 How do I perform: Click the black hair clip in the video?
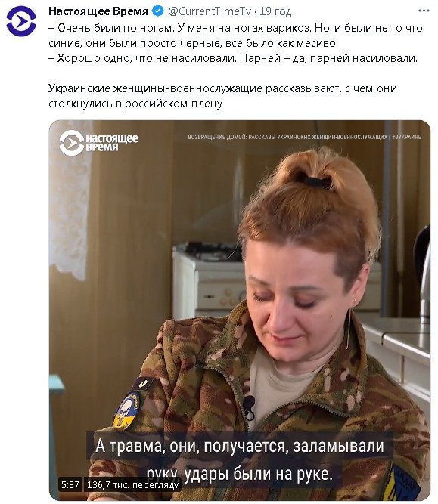point(317,181)
